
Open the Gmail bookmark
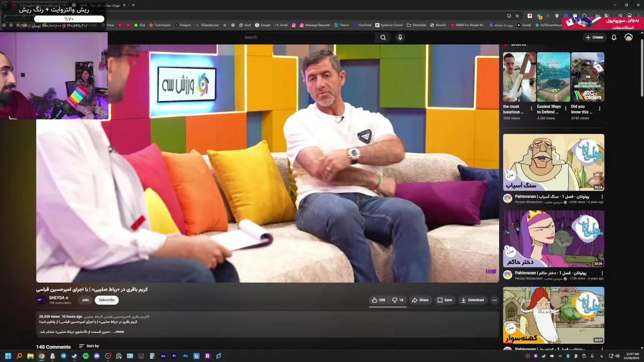281,25
